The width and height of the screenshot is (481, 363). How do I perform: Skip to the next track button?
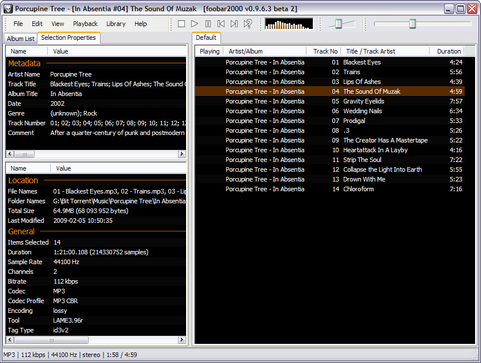point(234,24)
